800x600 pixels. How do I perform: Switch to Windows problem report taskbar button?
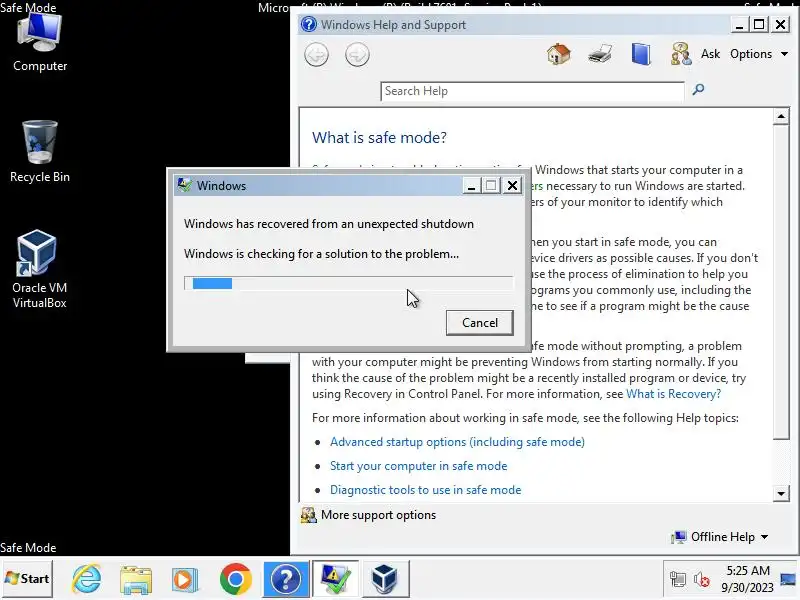(335, 579)
